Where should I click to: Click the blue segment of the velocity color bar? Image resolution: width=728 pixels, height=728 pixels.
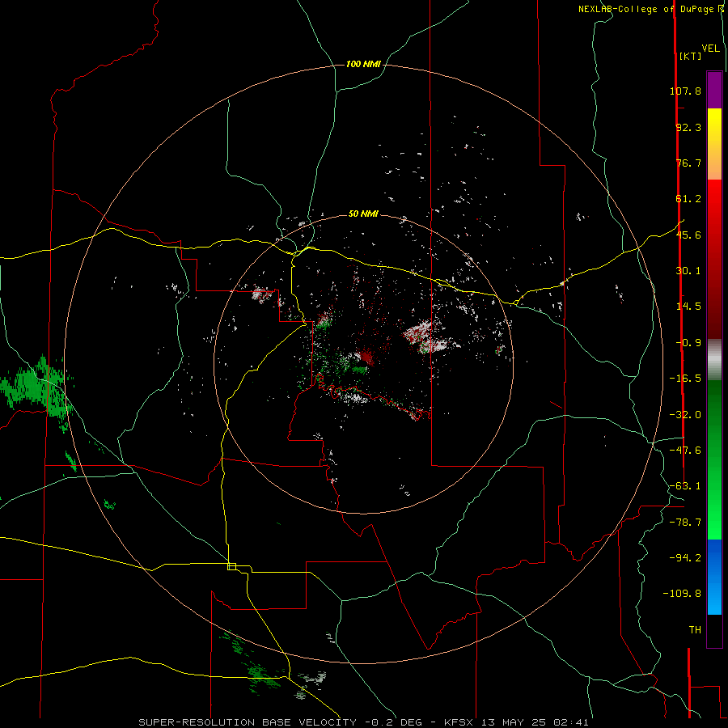pos(714,577)
